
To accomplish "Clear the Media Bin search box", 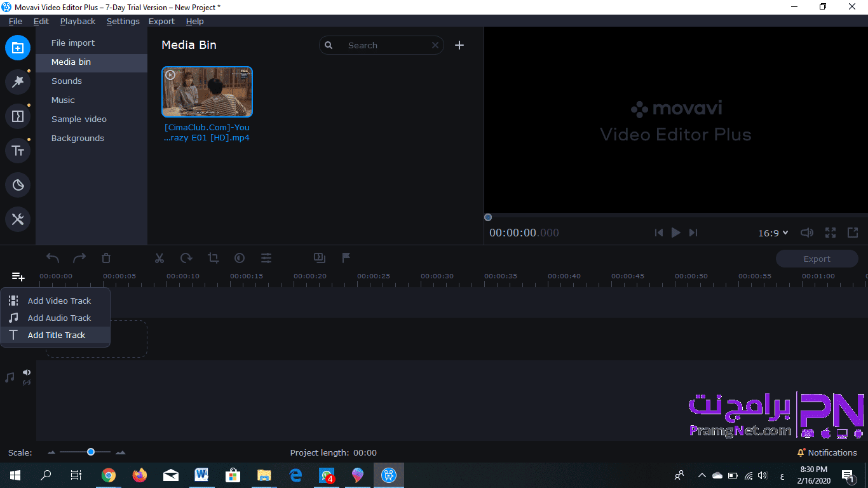I will point(435,45).
